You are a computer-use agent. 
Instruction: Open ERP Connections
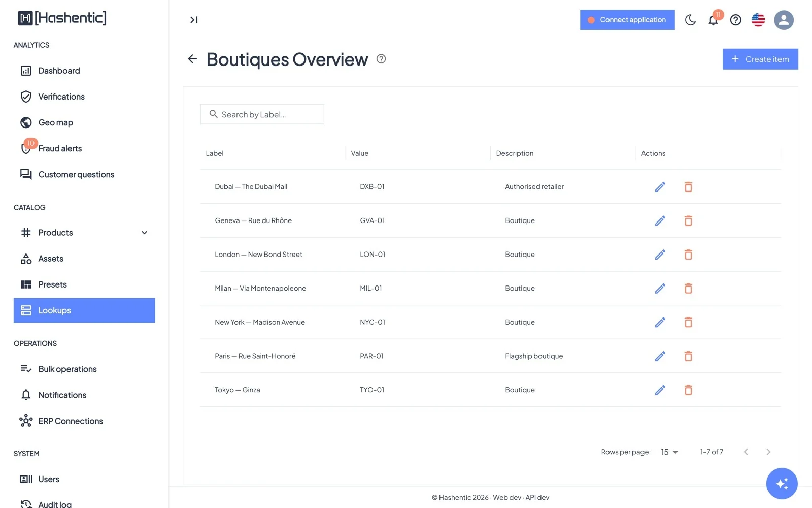coord(84,421)
